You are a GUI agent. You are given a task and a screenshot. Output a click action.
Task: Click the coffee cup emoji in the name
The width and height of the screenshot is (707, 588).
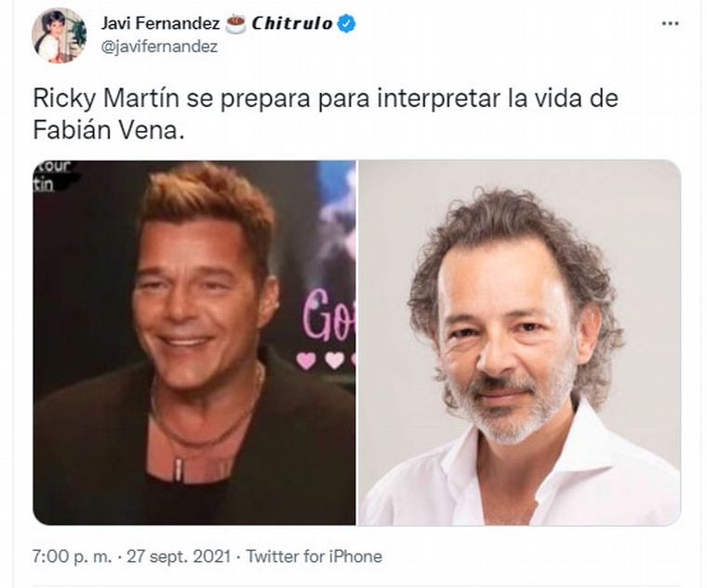point(235,24)
